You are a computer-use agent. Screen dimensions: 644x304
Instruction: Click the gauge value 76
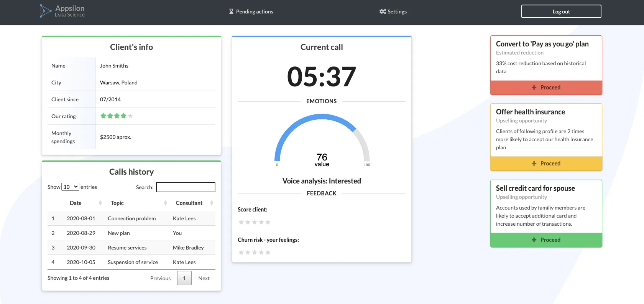(322, 157)
